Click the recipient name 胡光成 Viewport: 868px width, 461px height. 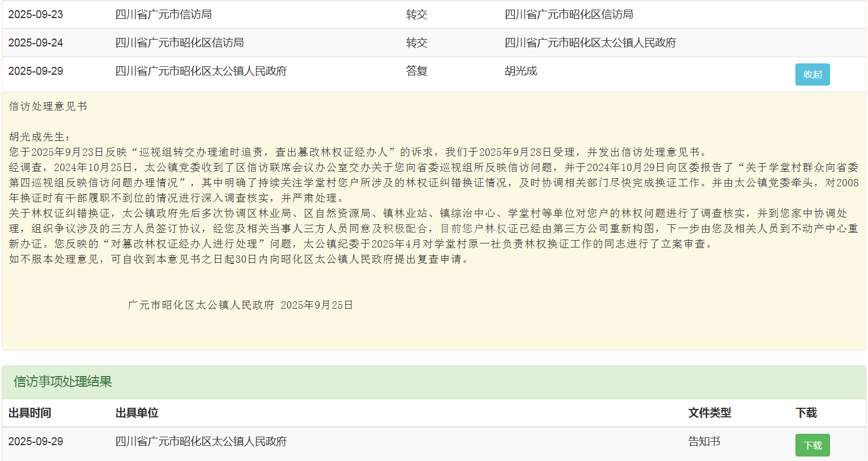pos(520,71)
